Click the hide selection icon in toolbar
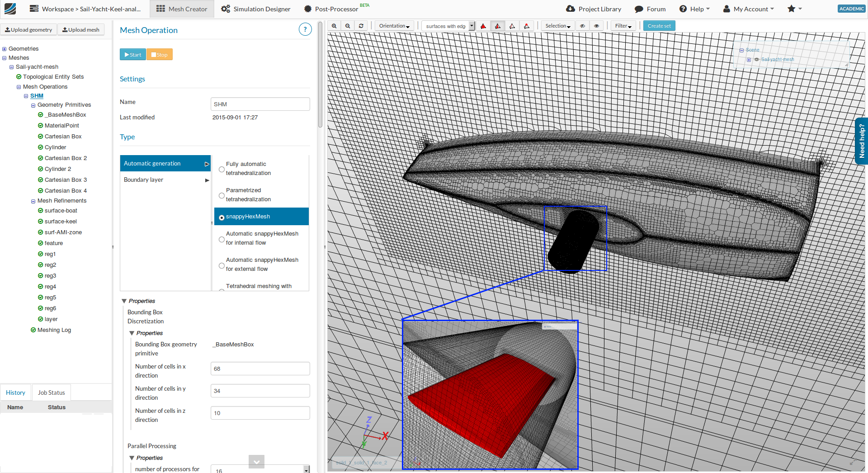Viewport: 868px width, 473px height. click(582, 26)
